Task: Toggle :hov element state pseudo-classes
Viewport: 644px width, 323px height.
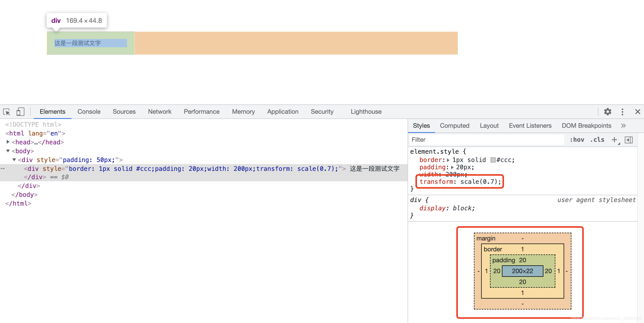Action: 577,140
